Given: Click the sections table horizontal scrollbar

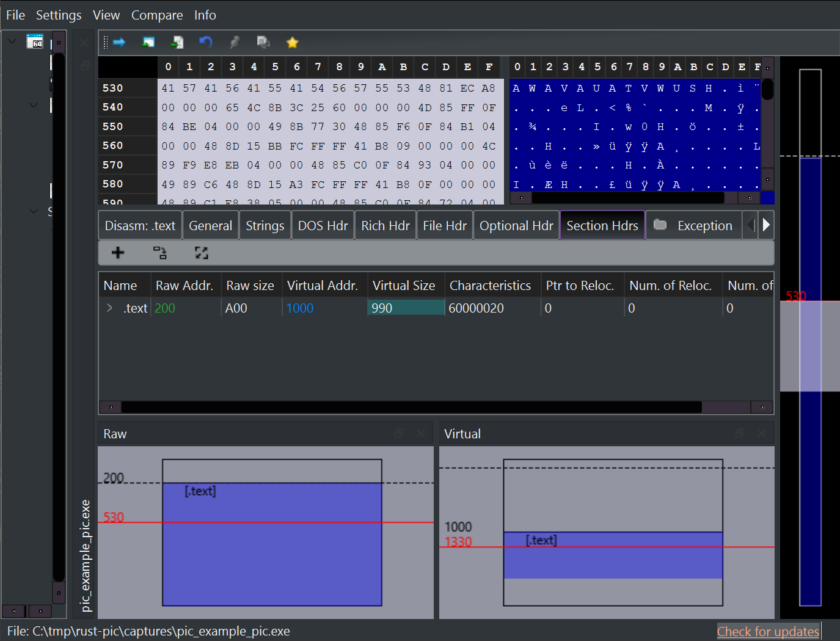Looking at the screenshot, I should [436, 407].
